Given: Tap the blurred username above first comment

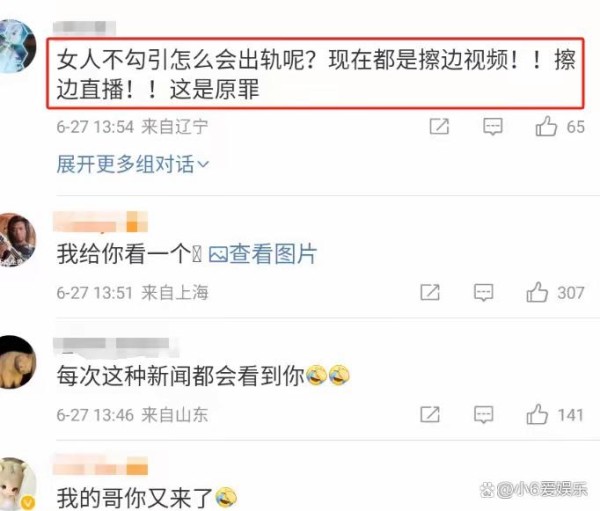Looking at the screenshot, I should click(x=84, y=28).
